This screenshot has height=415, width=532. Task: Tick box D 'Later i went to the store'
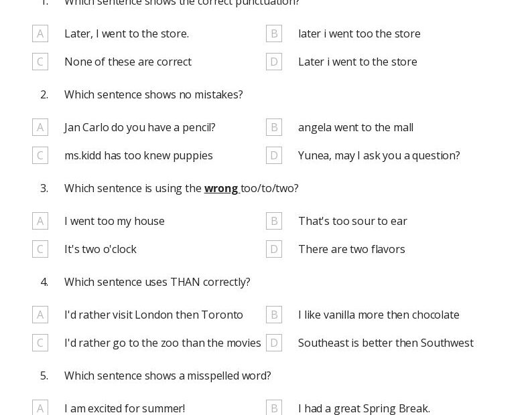(x=274, y=62)
